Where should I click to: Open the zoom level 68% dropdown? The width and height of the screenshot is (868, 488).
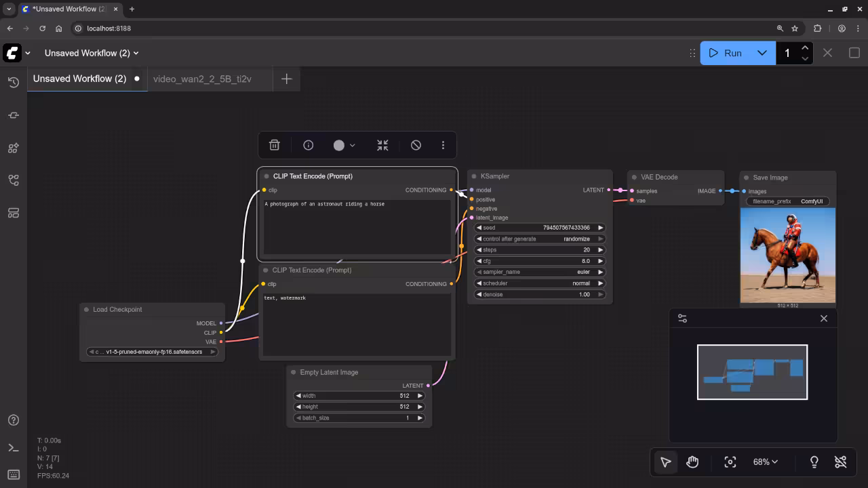click(x=765, y=462)
